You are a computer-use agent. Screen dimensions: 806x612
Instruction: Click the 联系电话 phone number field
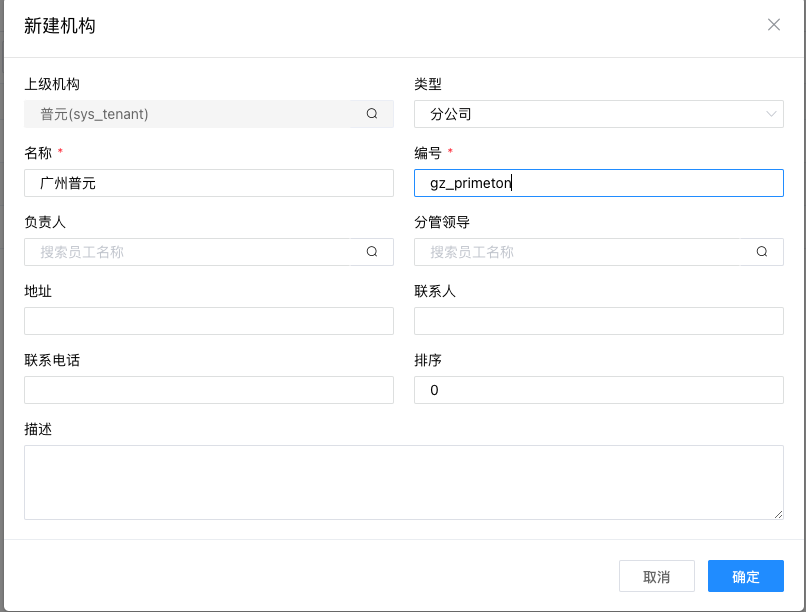208,390
